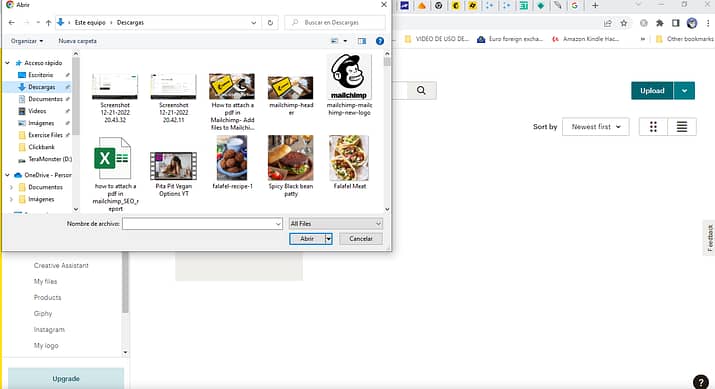Open the Newest first sort dropdown
The width and height of the screenshot is (715, 389).
(x=596, y=127)
